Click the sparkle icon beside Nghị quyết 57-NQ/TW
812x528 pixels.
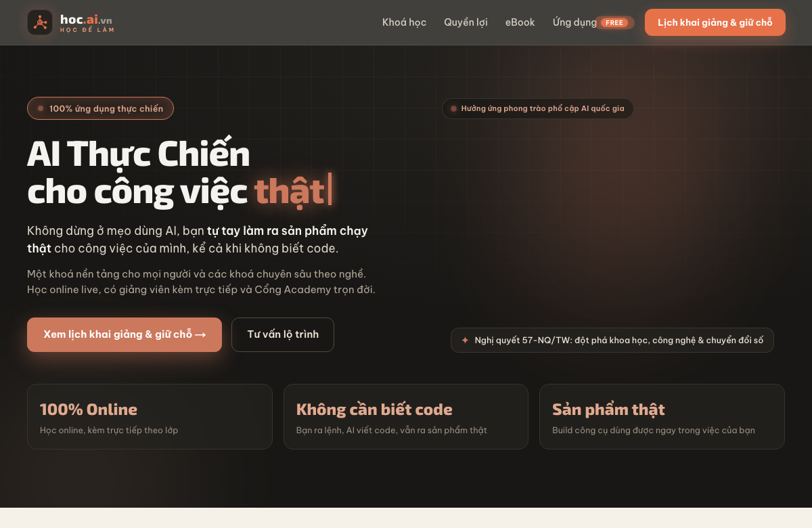click(465, 340)
